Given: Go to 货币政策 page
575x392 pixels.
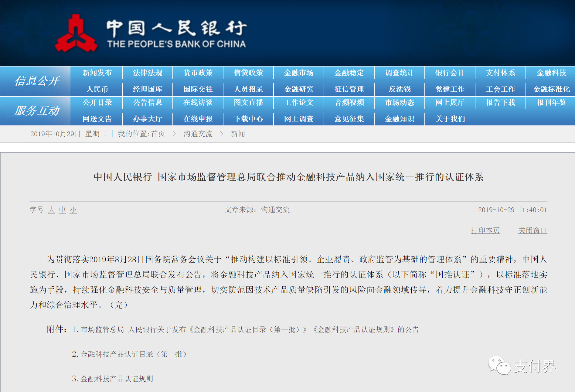Looking at the screenshot, I should tap(198, 73).
